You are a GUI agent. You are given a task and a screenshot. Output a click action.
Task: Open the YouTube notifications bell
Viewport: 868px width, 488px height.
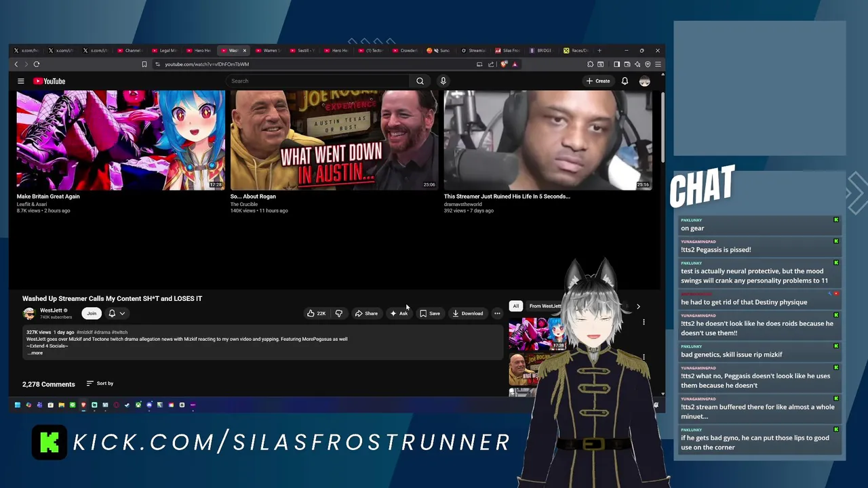625,81
